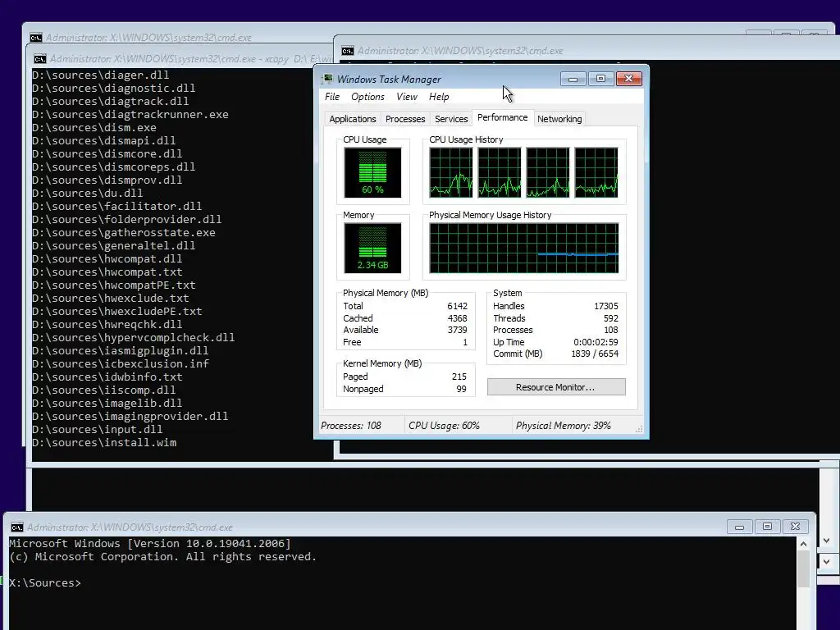The image size is (840, 630).
Task: Switch to the Processes tab
Action: (x=405, y=119)
